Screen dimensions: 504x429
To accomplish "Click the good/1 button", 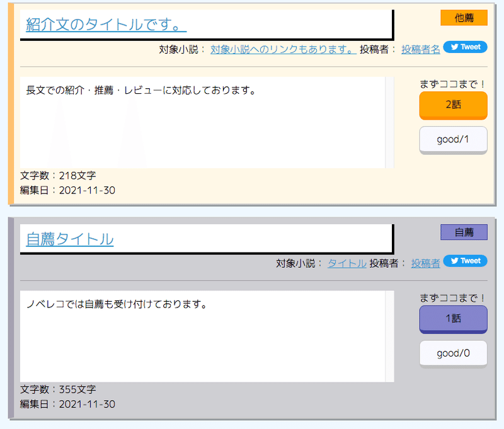I will (453, 140).
